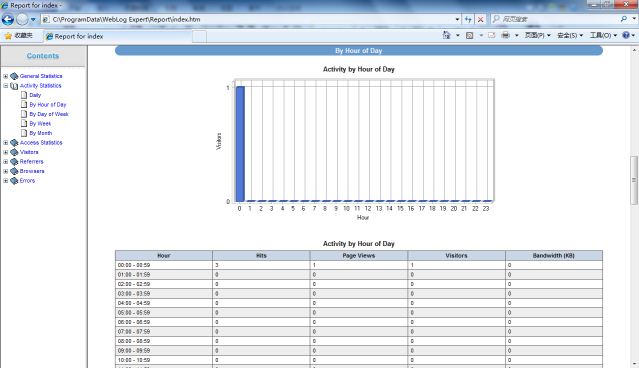Click the Daily page icon
Screen dimensions: 639x368
[x=24, y=95]
